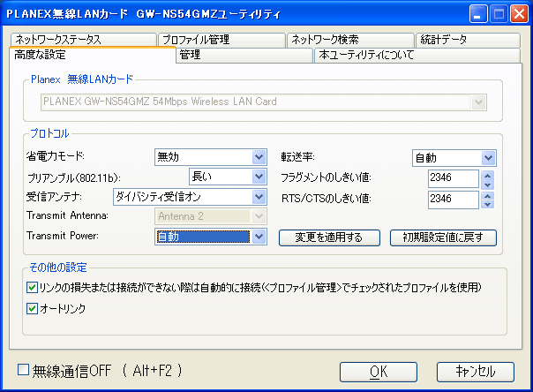Enable the 無線通信OFF checkbox
The width and height of the screenshot is (533, 392).
click(x=23, y=370)
